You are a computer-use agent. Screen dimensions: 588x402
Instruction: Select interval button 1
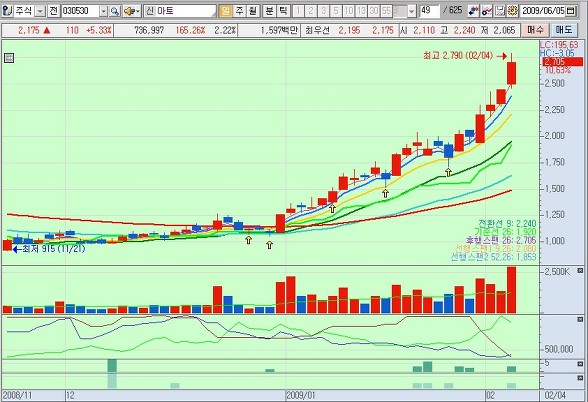pyautogui.click(x=298, y=11)
